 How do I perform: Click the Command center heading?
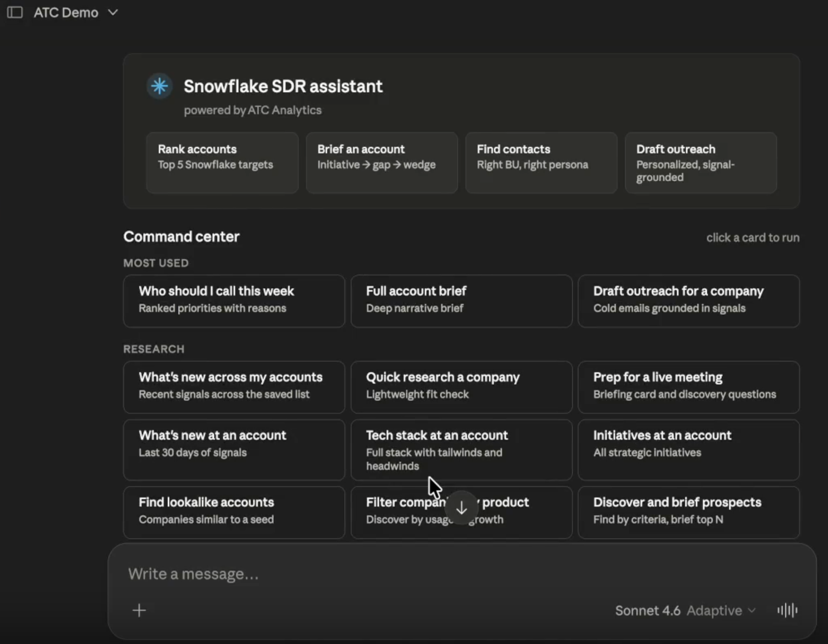[x=181, y=236]
